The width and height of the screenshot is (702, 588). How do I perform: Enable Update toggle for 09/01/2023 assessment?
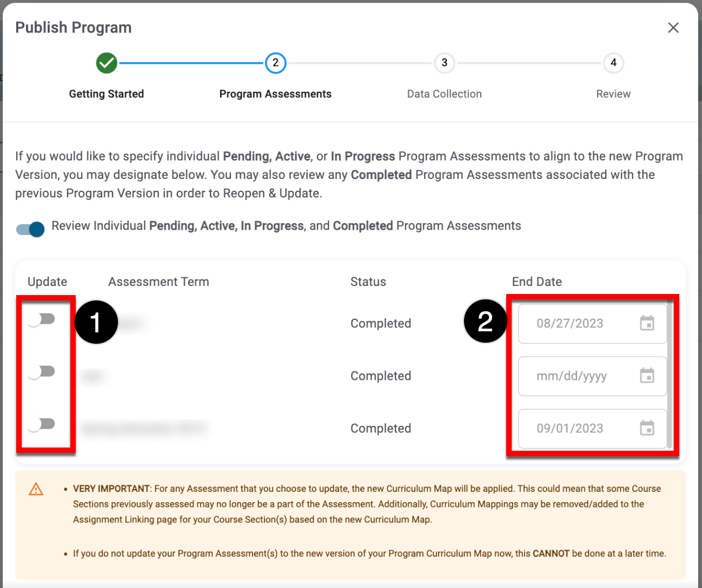[x=42, y=424]
